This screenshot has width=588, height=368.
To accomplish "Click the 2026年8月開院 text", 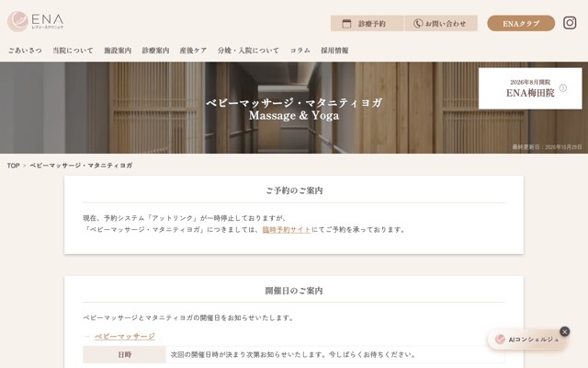I will click(530, 82).
